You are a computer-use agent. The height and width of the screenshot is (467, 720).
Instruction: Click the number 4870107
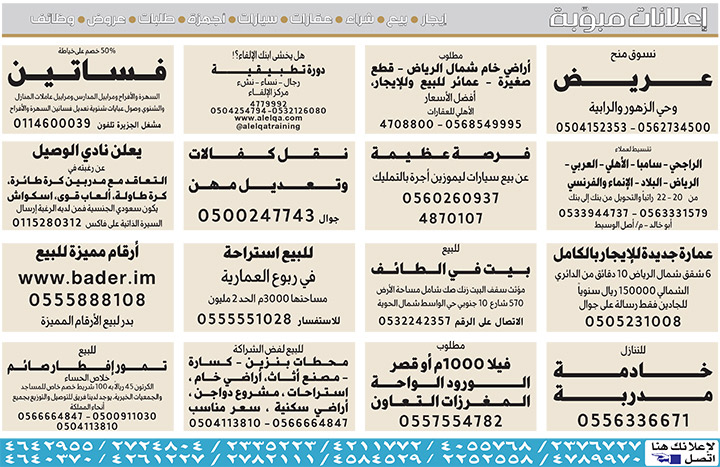tap(450, 218)
